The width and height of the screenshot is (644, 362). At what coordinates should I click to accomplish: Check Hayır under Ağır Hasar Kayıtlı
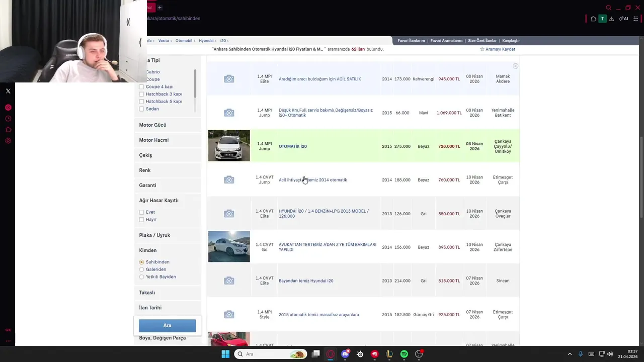pyautogui.click(x=141, y=220)
